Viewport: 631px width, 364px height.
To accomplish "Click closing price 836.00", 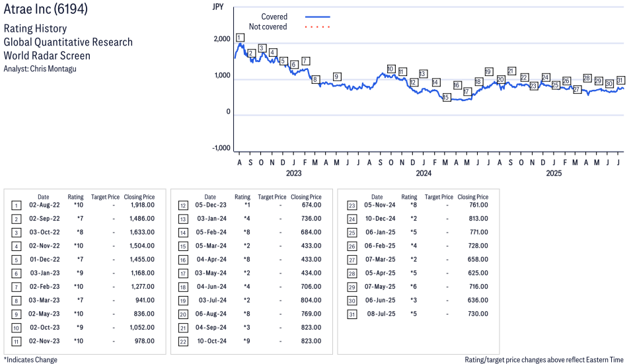I will pyautogui.click(x=144, y=314).
